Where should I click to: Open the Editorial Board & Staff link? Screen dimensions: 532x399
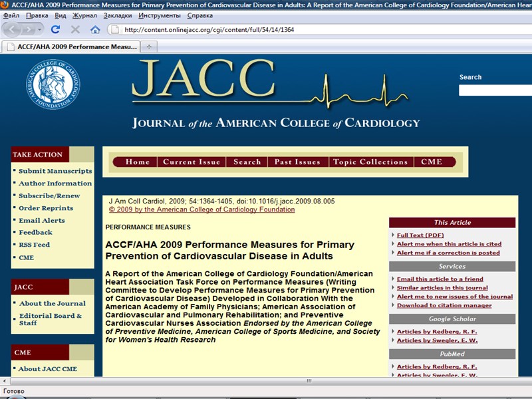[x=51, y=319]
